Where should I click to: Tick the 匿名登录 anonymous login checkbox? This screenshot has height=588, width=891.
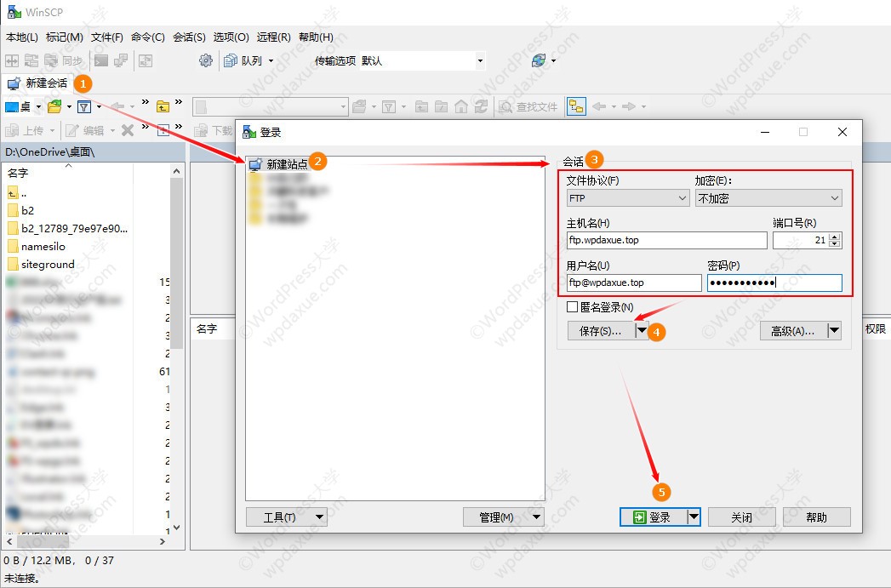(x=572, y=307)
